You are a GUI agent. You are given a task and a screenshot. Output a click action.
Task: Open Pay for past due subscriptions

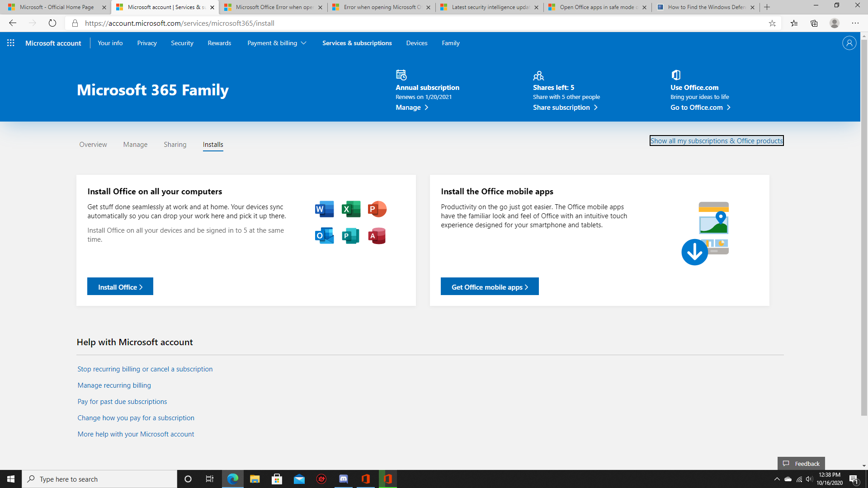[122, 402]
